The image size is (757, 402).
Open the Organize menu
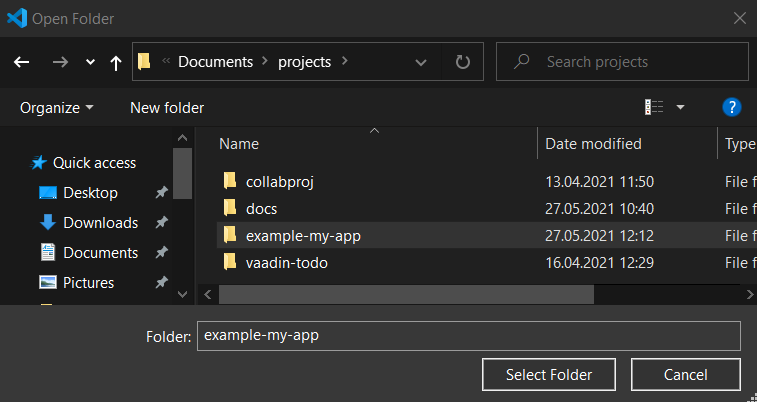[56, 108]
